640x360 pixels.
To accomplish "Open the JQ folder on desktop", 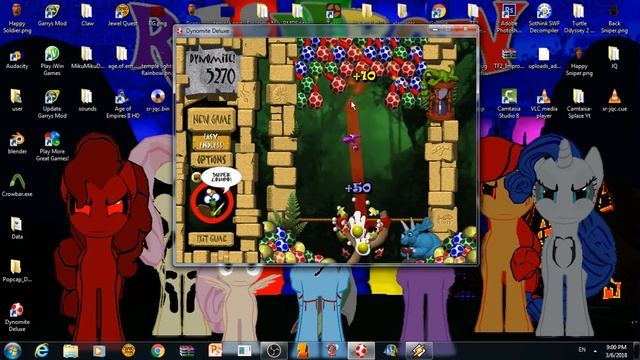I will click(614, 58).
